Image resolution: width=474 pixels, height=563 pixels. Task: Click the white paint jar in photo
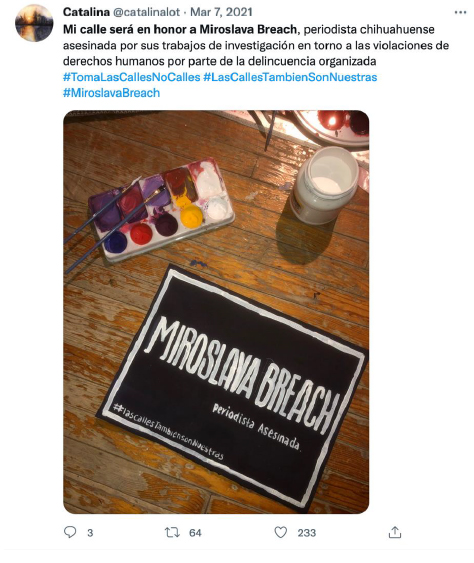[x=325, y=185]
